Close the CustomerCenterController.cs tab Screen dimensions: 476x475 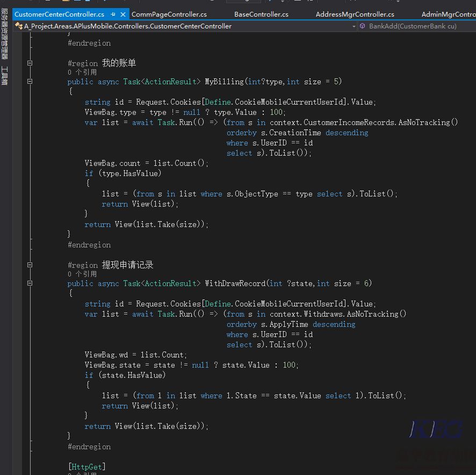coord(123,14)
